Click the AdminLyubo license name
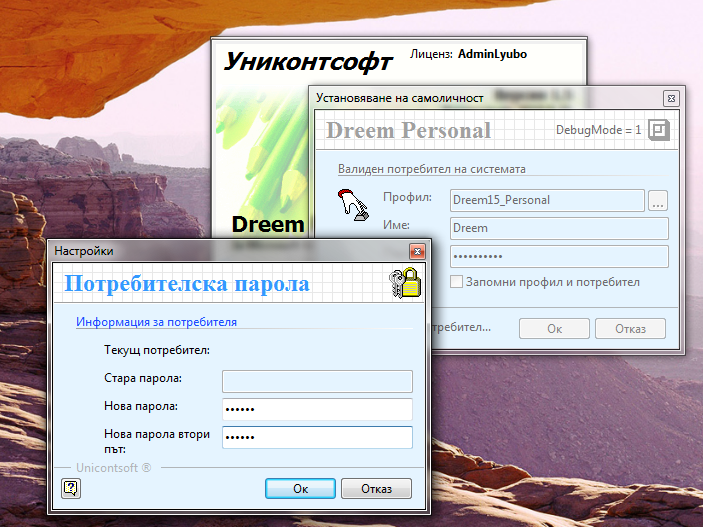Screen dimensions: 703x527 coord(492,54)
